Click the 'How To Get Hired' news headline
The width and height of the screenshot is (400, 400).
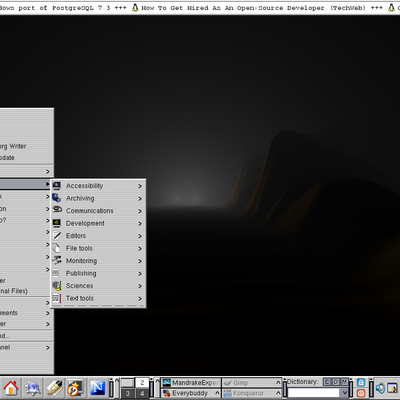pos(253,8)
